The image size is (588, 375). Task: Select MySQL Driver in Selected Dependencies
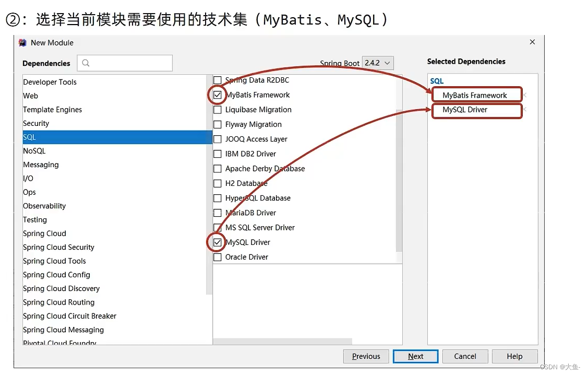pyautogui.click(x=465, y=110)
